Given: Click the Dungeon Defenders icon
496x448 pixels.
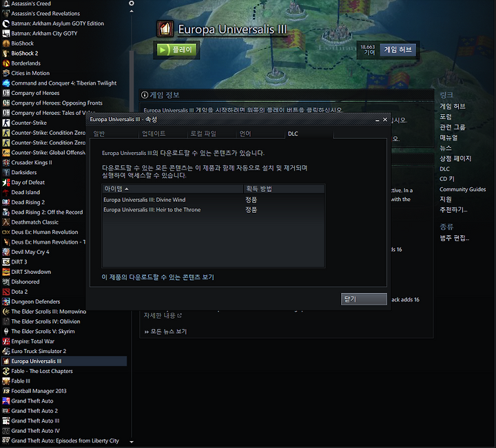Looking at the screenshot, I should coord(6,301).
